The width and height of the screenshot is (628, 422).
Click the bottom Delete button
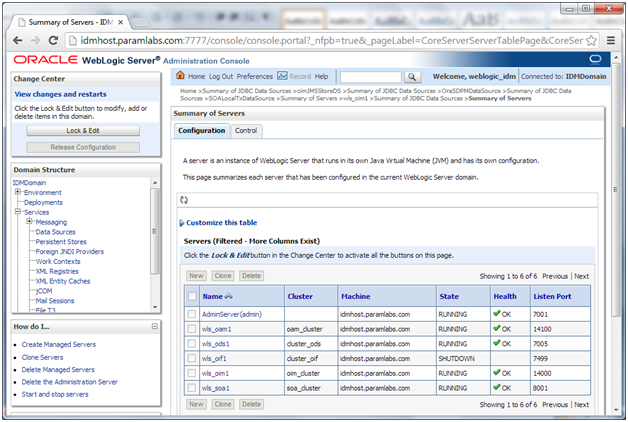pyautogui.click(x=252, y=404)
